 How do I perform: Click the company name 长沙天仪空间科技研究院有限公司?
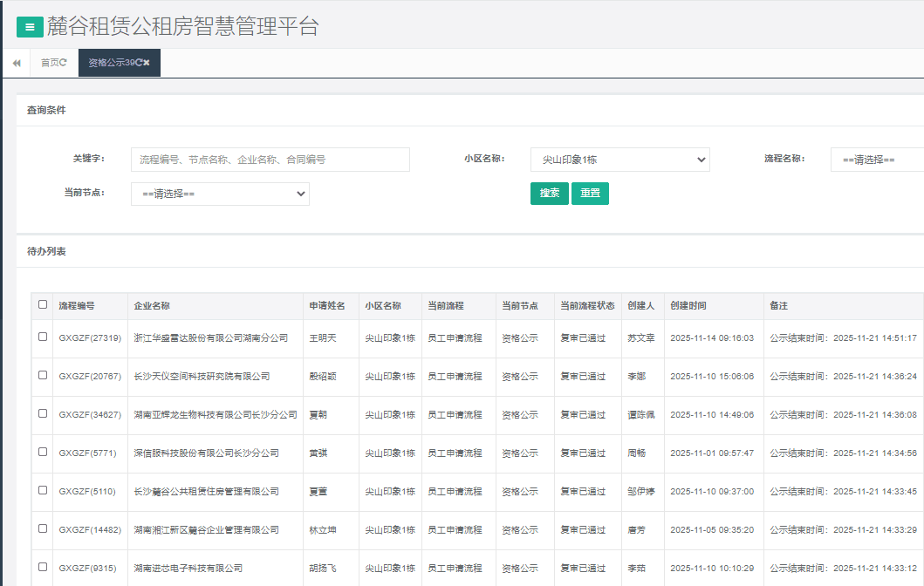pyautogui.click(x=202, y=377)
